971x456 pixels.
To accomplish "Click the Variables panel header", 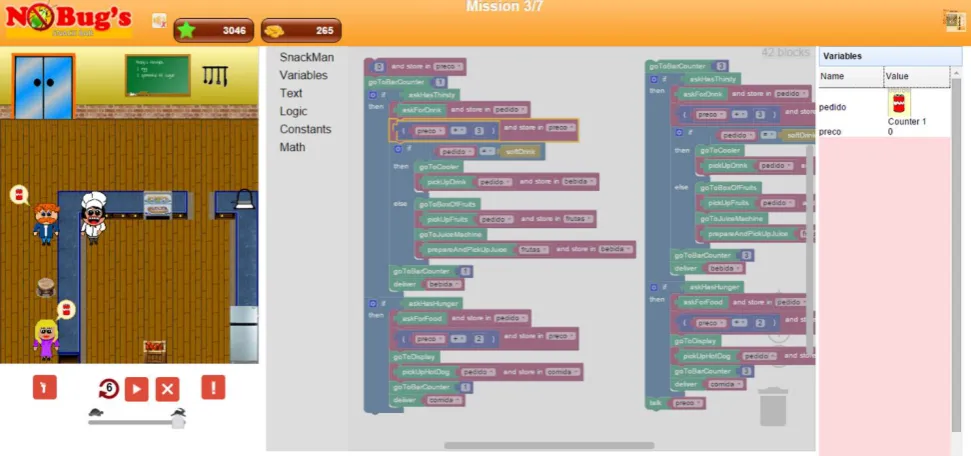I will point(890,56).
